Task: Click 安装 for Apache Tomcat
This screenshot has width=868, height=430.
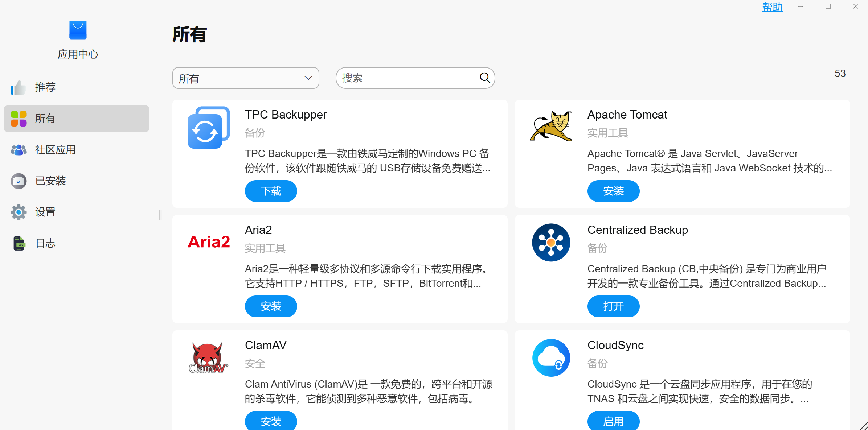Action: pyautogui.click(x=614, y=191)
